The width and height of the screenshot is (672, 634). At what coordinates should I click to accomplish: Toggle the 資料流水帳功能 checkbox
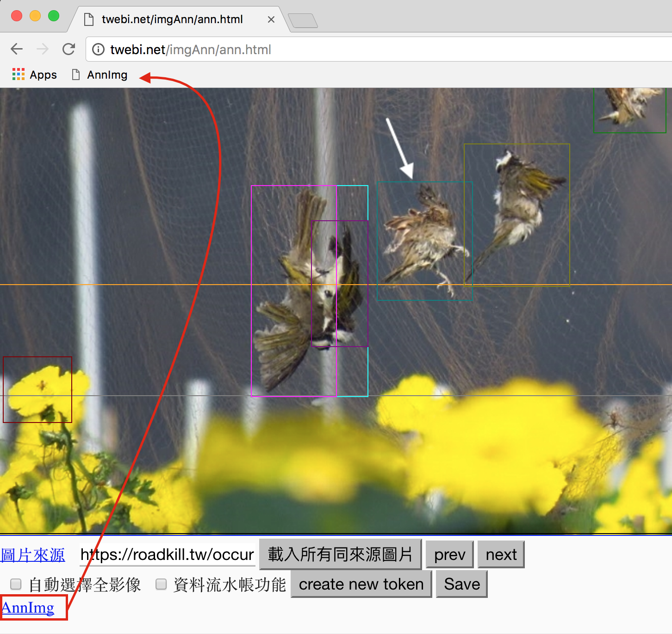pos(161,584)
